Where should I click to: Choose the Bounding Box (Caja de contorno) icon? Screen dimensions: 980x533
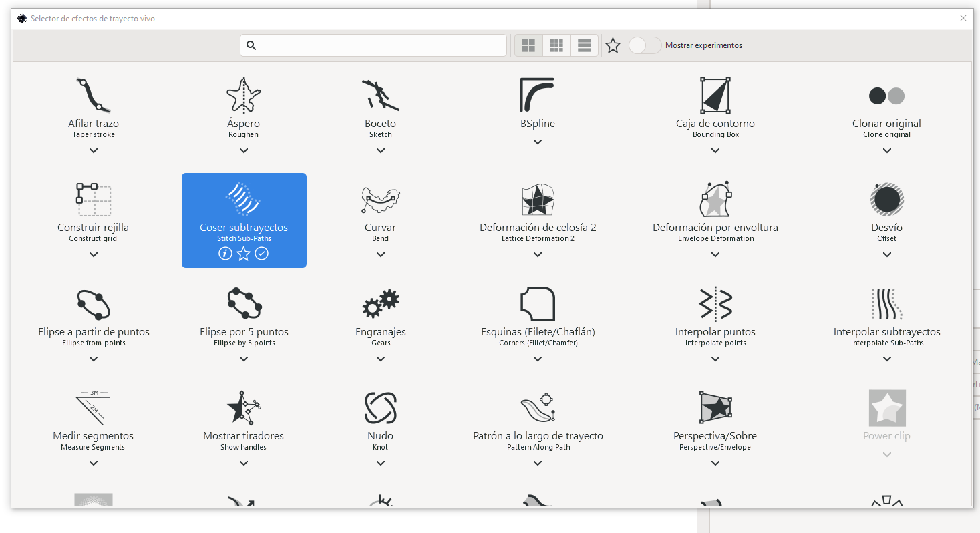coord(715,95)
